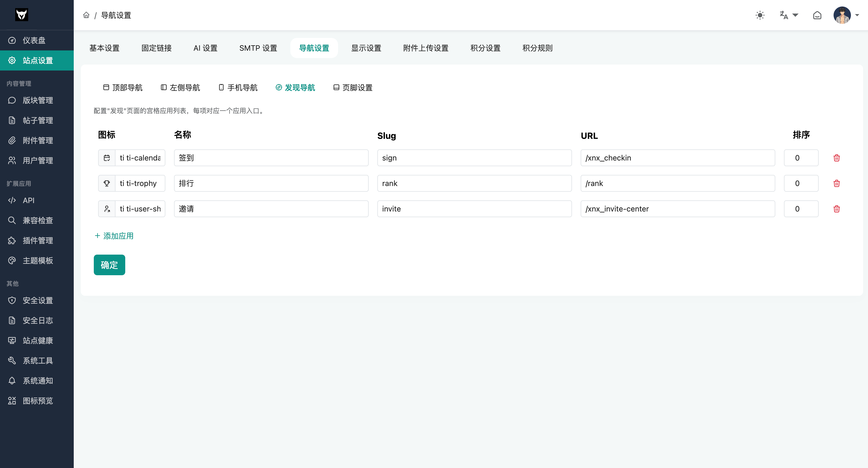Image resolution: width=868 pixels, height=468 pixels.
Task: Select the 导航设置 tab
Action: [314, 48]
